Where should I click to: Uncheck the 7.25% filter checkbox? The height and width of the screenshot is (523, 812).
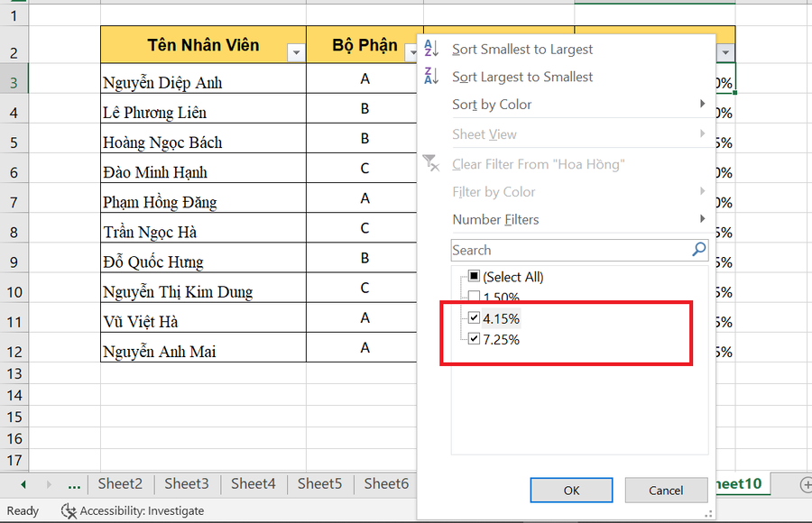point(474,339)
